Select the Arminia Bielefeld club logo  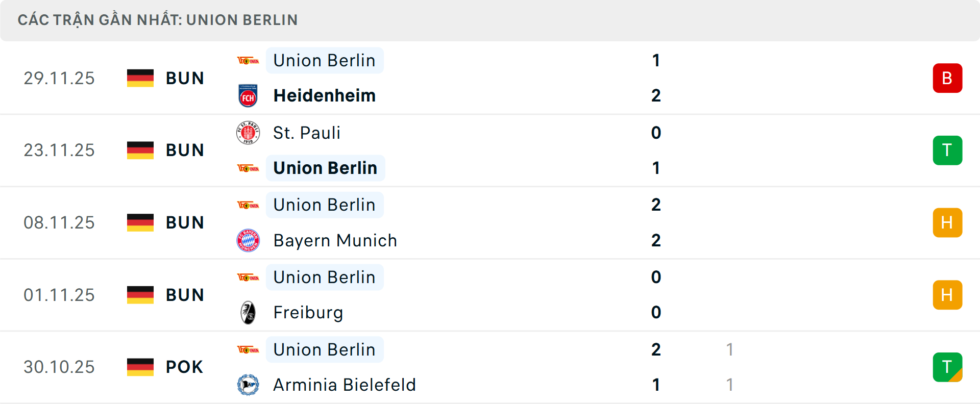coord(249,385)
